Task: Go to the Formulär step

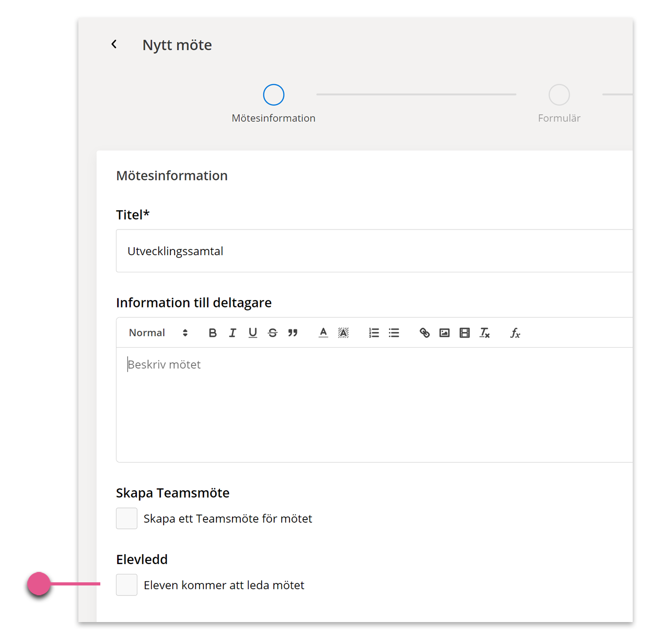Action: pos(559,95)
